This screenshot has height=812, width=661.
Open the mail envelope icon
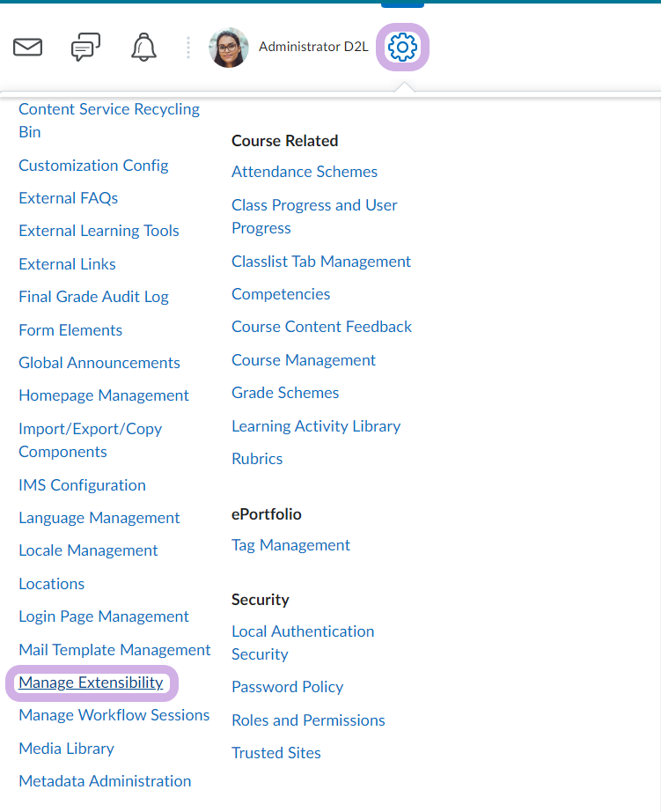(28, 48)
